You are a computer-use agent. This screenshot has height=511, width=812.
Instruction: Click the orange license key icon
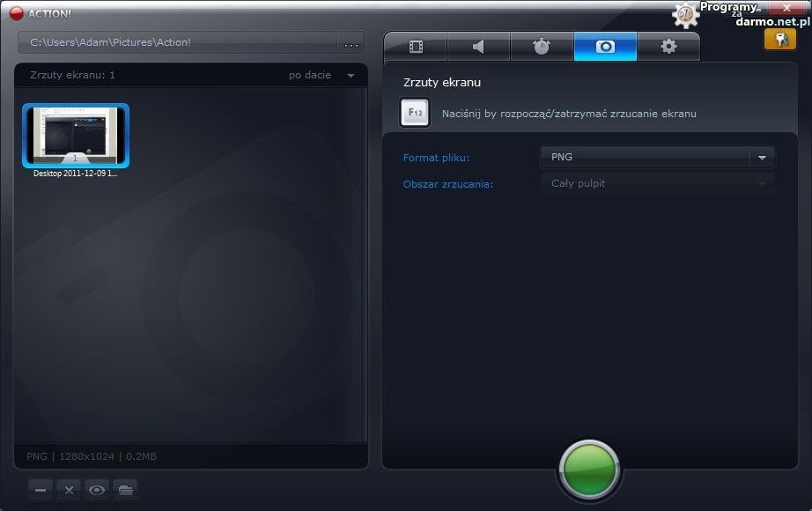coord(779,40)
